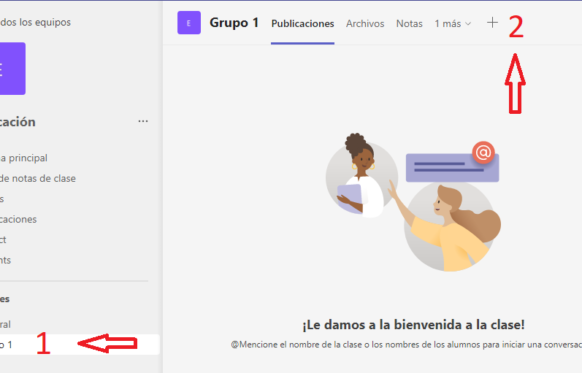The width and height of the screenshot is (582, 373).
Task: Click the '¡Le damos a la bienvenida a la clase!' heading
Action: tap(413, 325)
